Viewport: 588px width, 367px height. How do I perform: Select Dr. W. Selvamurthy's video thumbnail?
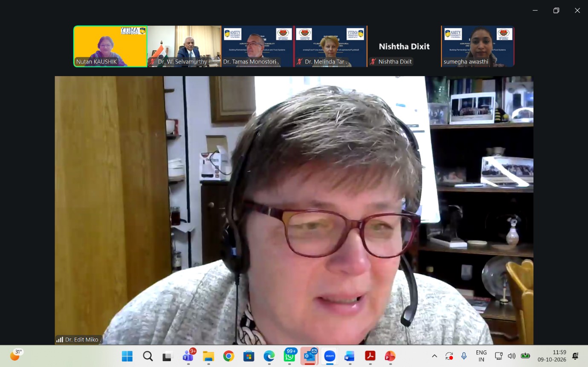pos(184,46)
